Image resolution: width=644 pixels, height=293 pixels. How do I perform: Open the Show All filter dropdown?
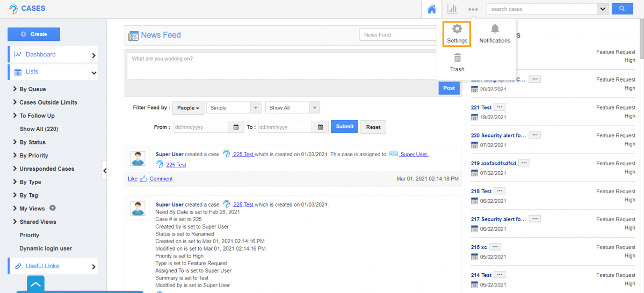[292, 108]
